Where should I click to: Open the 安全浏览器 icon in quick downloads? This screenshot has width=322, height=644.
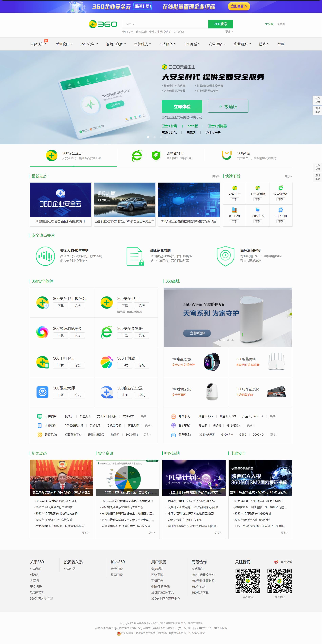[281, 188]
